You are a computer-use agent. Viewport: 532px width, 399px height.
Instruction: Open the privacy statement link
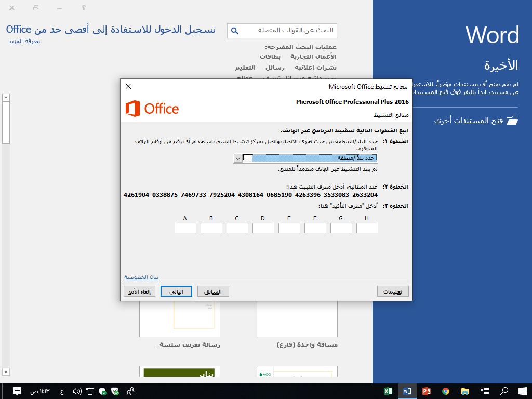tap(141, 277)
